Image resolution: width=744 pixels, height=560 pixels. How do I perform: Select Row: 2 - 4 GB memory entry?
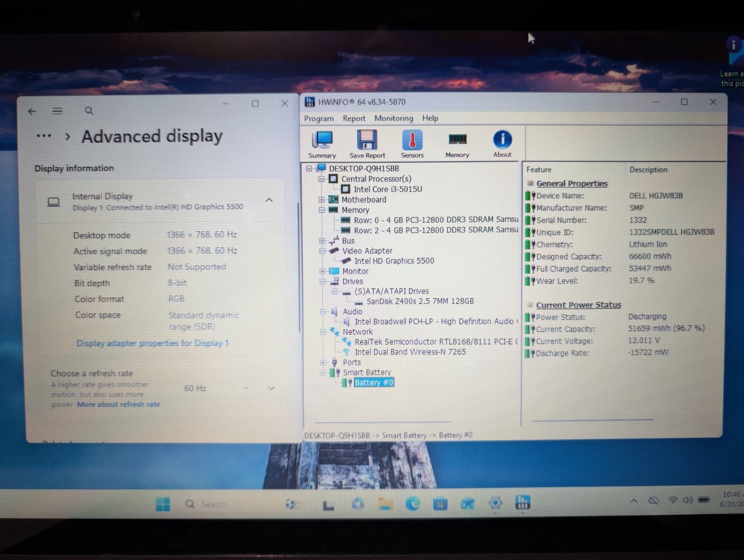point(436,230)
